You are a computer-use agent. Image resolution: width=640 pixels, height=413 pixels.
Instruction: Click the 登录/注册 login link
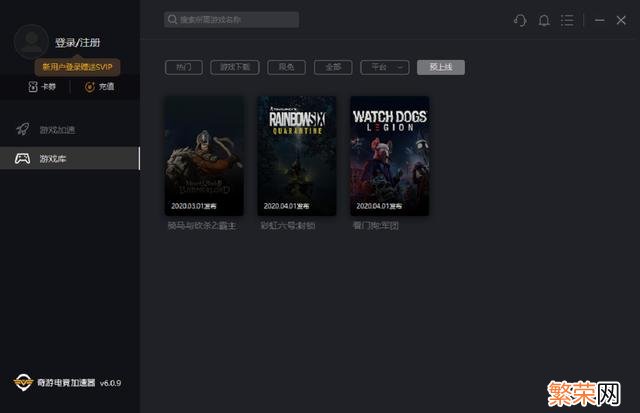click(x=77, y=43)
